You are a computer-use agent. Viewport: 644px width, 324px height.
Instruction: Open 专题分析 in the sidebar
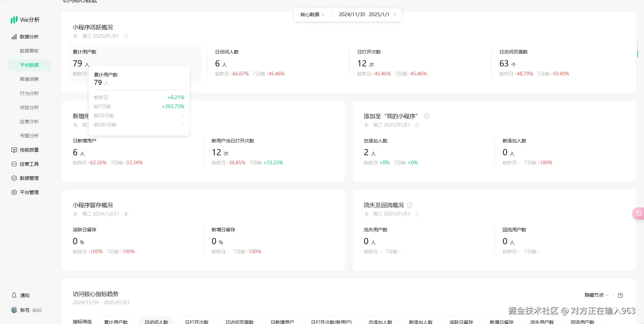30,136
